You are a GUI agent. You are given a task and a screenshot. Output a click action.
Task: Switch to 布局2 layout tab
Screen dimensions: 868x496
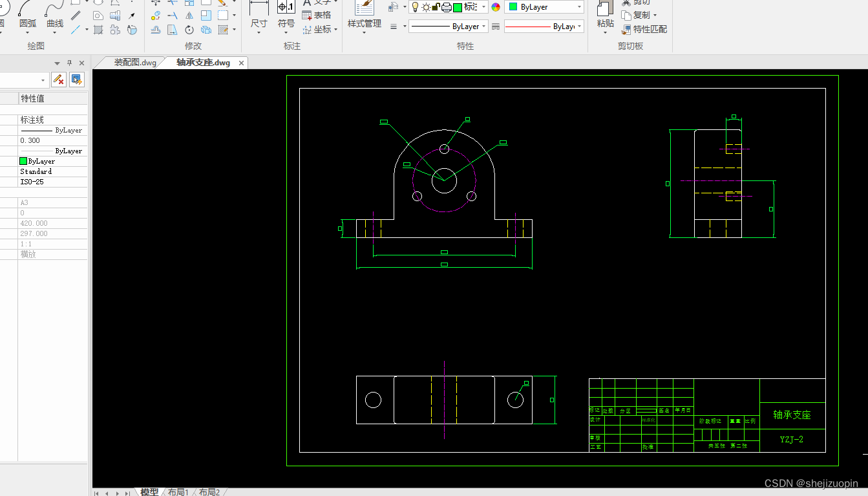point(209,492)
